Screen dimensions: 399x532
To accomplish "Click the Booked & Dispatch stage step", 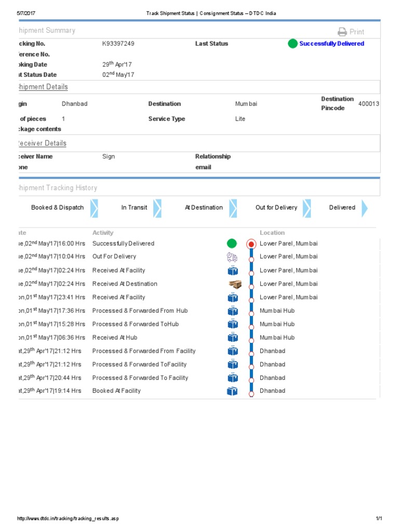I will [x=57, y=208].
